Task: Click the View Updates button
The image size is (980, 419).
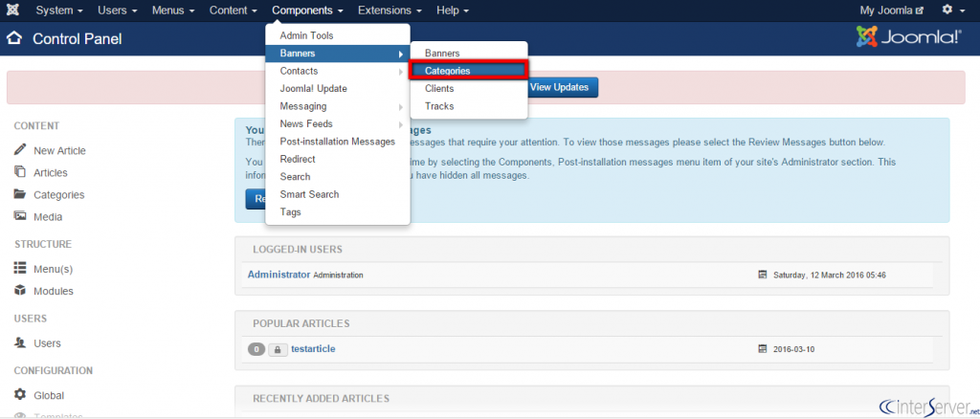Action: point(559,87)
